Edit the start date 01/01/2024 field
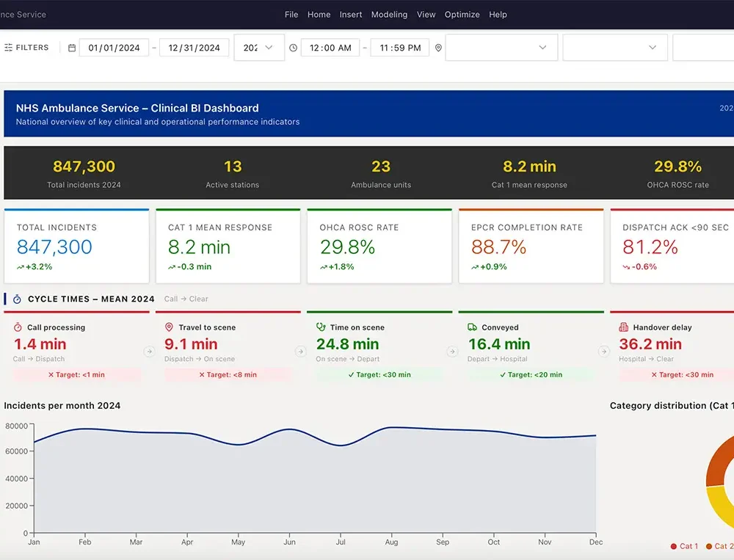 click(114, 48)
